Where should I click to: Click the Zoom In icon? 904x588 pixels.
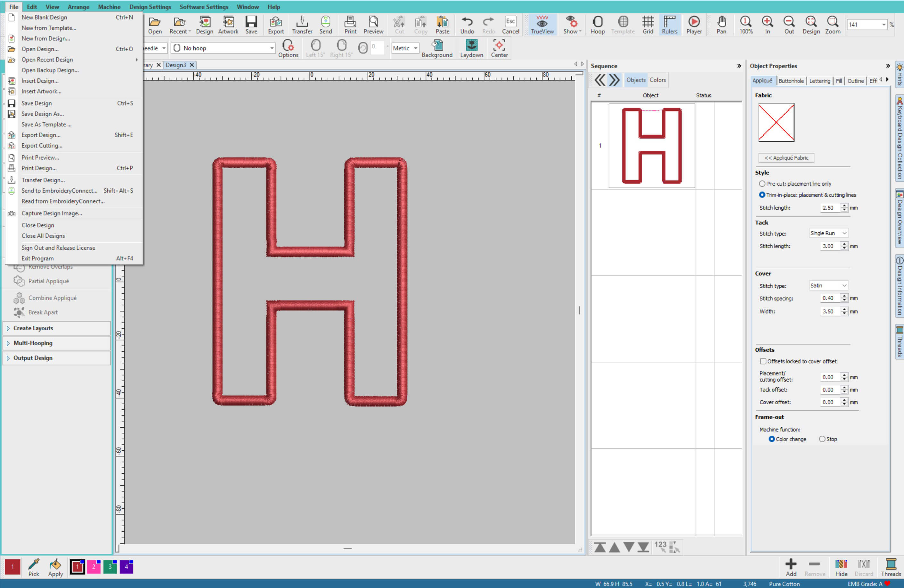click(x=767, y=25)
